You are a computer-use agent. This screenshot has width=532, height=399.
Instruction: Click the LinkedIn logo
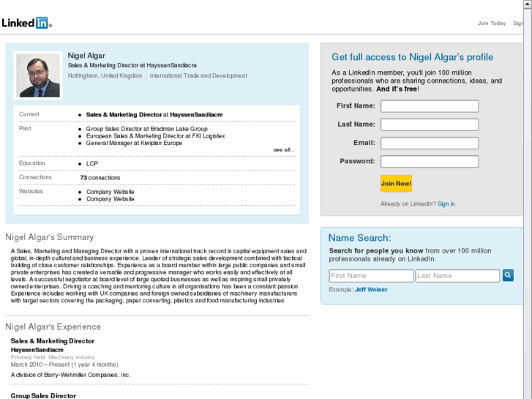[x=26, y=23]
